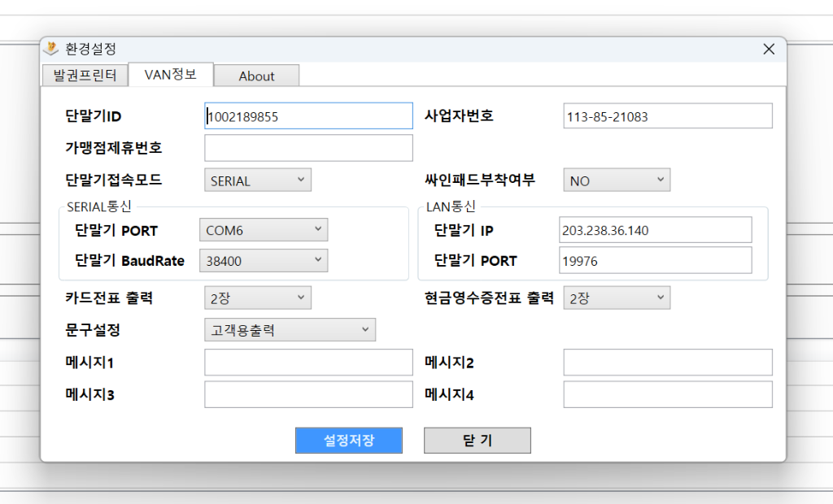The image size is (833, 504).
Task: Click the 닫기 button
Action: point(477,441)
